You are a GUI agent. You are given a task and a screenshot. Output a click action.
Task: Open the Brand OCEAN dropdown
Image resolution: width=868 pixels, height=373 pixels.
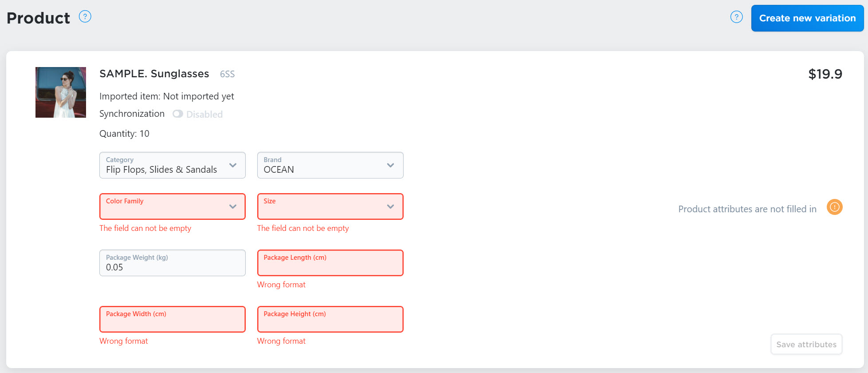[330, 165]
